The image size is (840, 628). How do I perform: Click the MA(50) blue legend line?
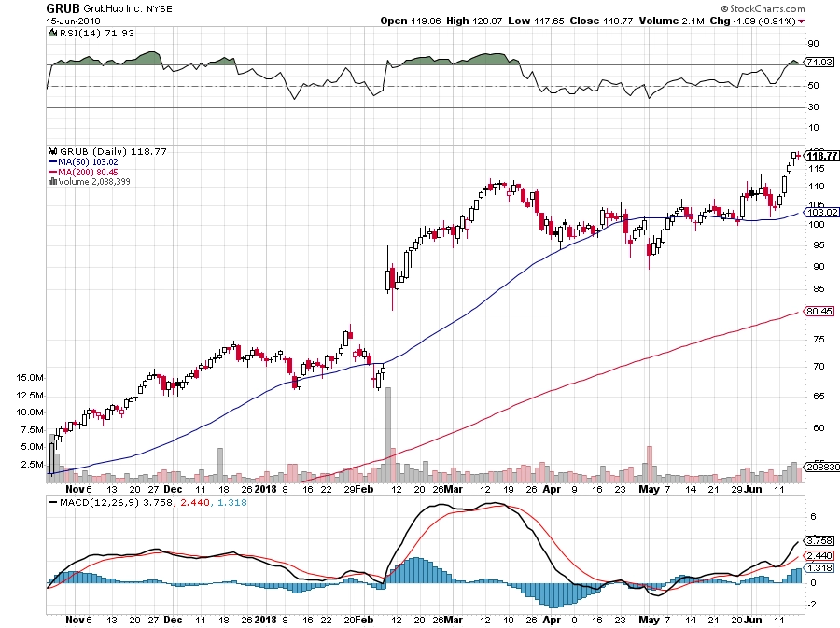[x=52, y=161]
